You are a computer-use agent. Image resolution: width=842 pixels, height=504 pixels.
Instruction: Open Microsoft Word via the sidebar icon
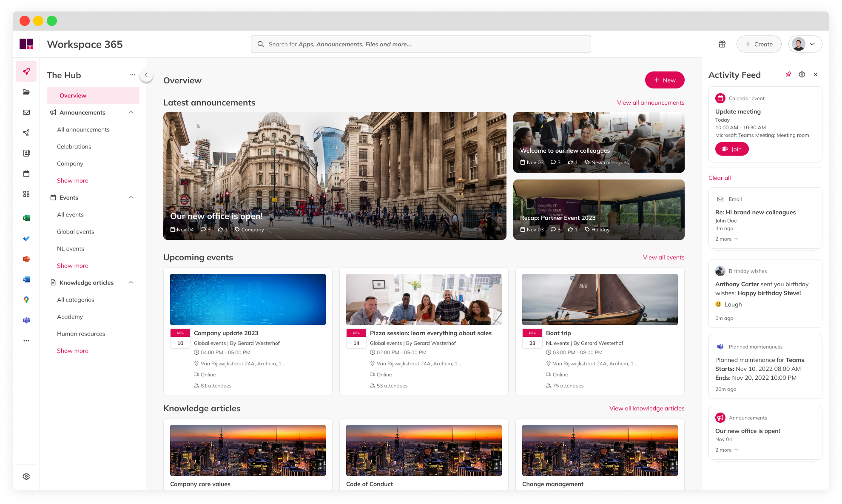point(26,279)
